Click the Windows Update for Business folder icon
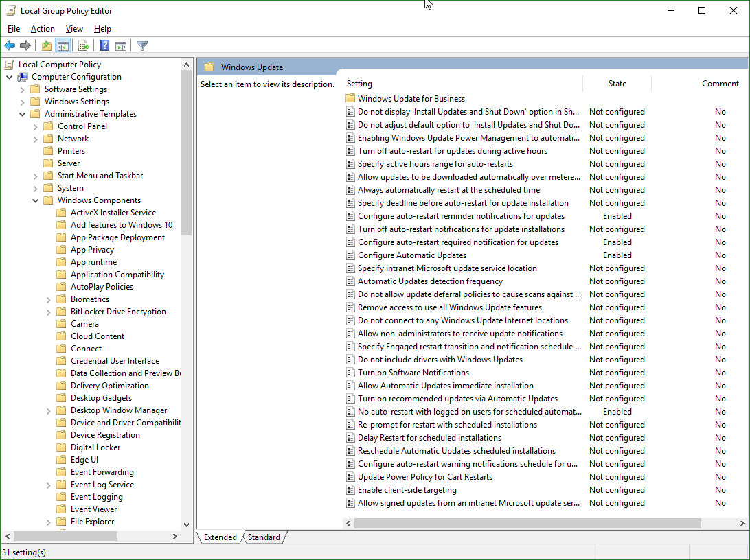This screenshot has width=750, height=560. coord(350,98)
